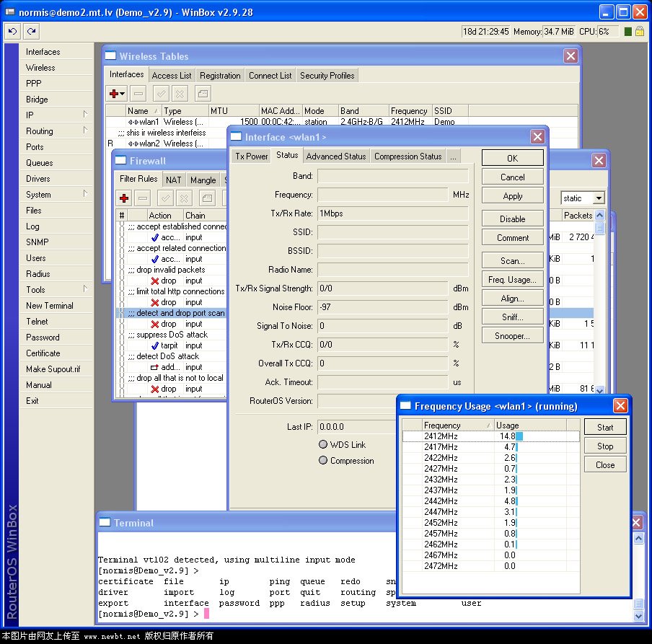The height and width of the screenshot is (644, 652).
Task: Open New Terminal from the sidebar
Action: 56,306
